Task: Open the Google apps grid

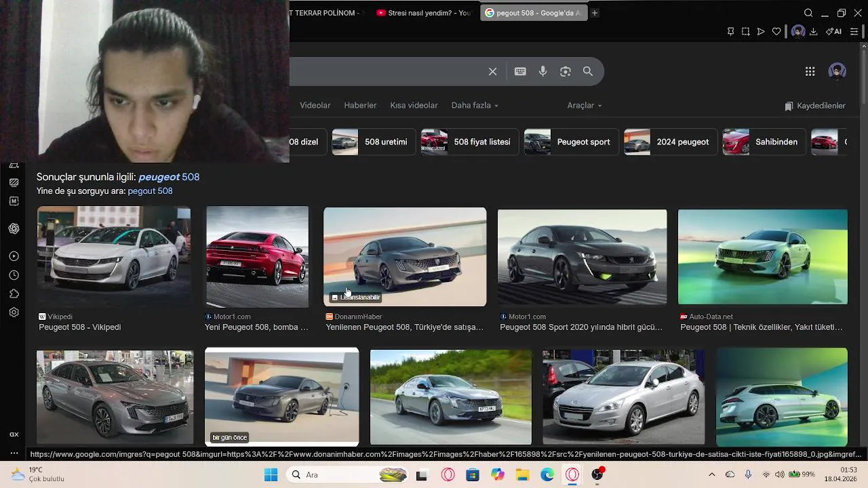Action: pyautogui.click(x=810, y=71)
